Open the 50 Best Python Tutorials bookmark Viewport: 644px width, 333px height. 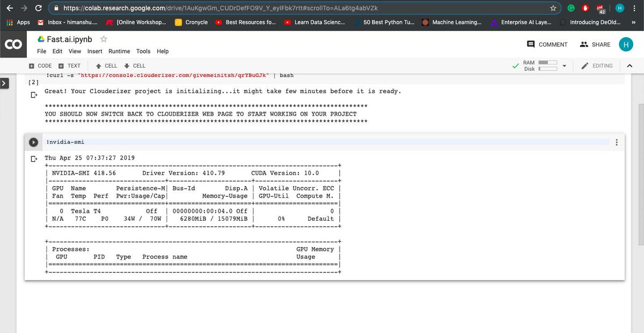coord(383,23)
